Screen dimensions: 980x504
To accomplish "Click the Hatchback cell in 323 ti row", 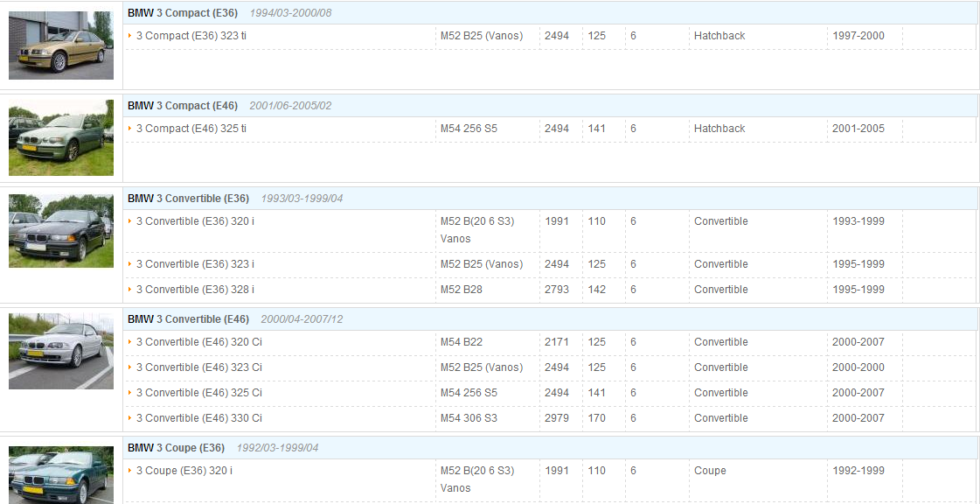I will coord(719,36).
